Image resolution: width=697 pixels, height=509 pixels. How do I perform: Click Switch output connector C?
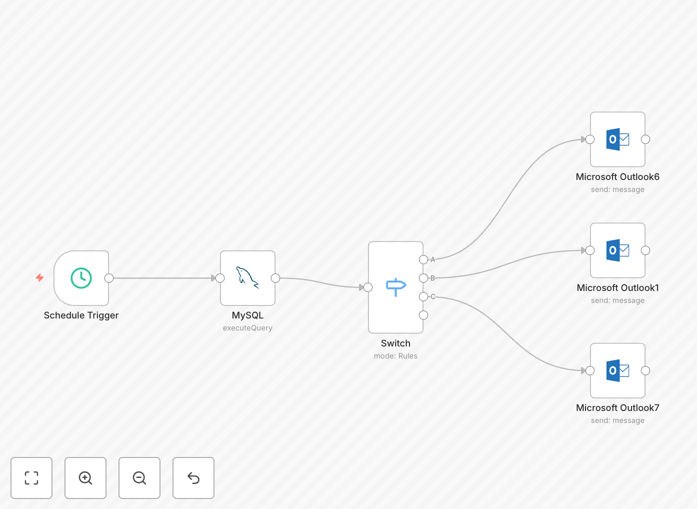[424, 297]
